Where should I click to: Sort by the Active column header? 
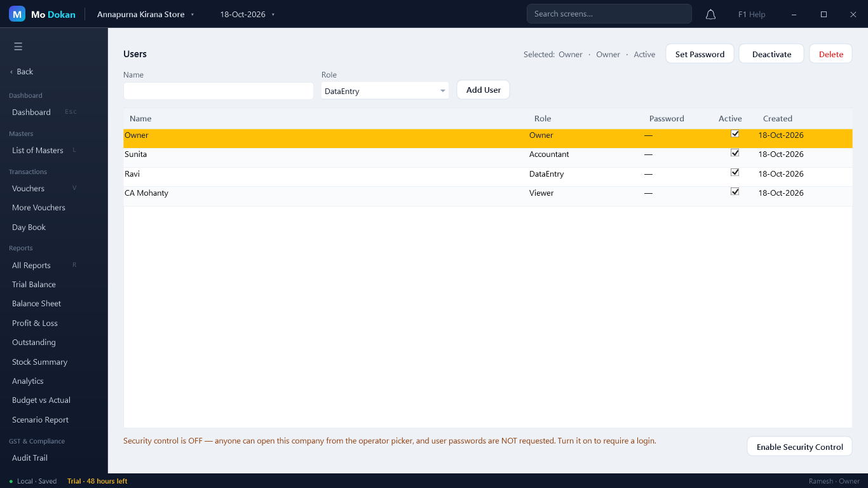730,119
